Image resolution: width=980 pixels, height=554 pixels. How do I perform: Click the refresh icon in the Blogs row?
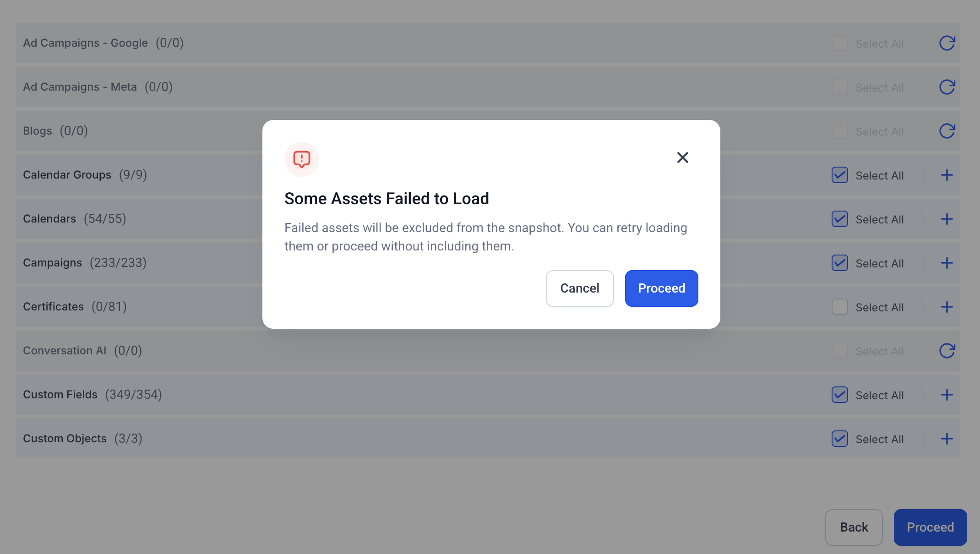click(947, 131)
